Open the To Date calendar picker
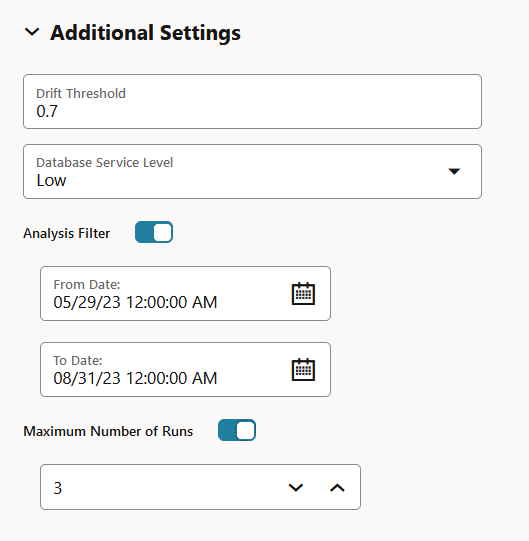This screenshot has height=541, width=529. click(x=303, y=370)
